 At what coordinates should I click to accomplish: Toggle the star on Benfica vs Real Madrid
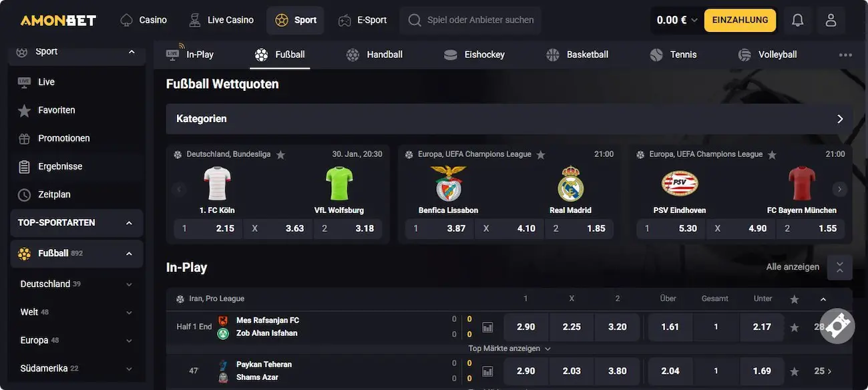pos(541,154)
